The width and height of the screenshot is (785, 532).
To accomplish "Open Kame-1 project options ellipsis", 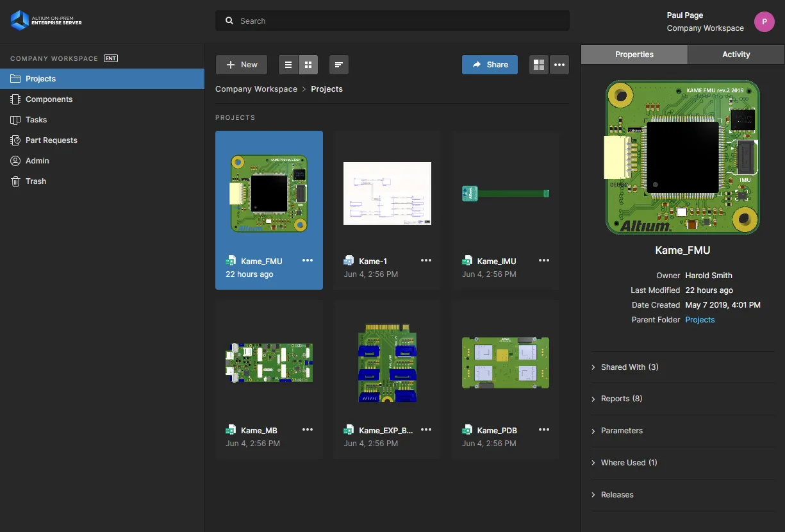I will click(x=426, y=260).
